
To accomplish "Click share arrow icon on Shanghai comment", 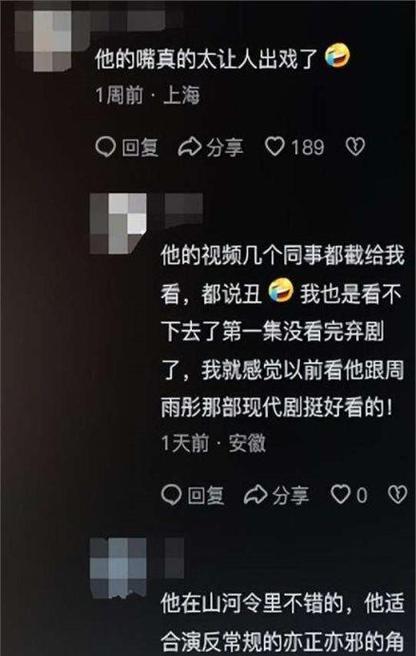I will (190, 147).
